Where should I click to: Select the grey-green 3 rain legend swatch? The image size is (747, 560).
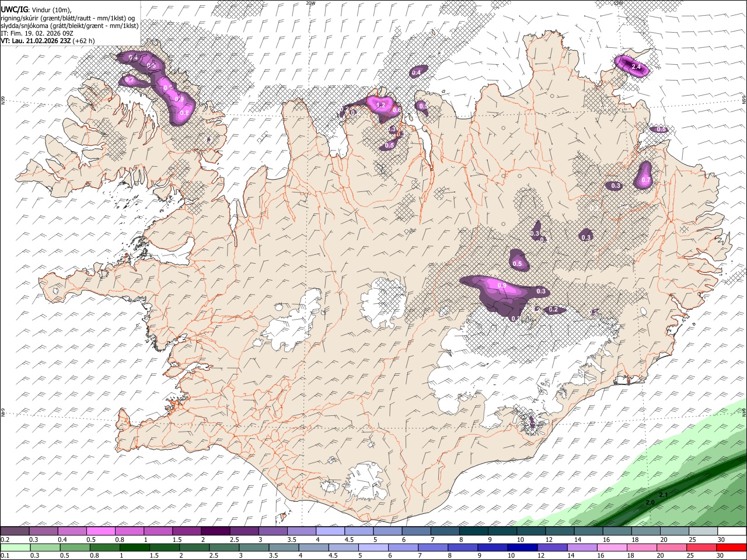[x=254, y=547]
